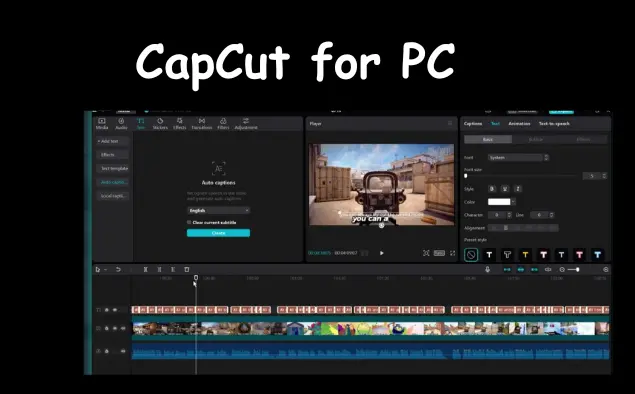Click the delete-right trim tool

point(173,269)
